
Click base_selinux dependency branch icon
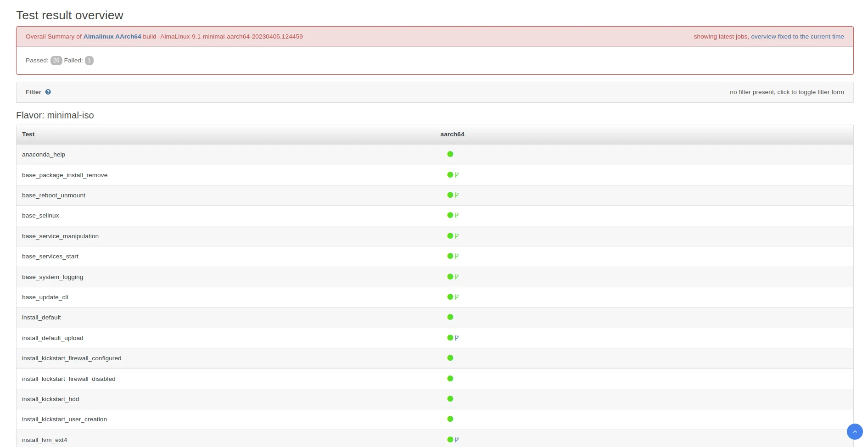click(x=457, y=215)
